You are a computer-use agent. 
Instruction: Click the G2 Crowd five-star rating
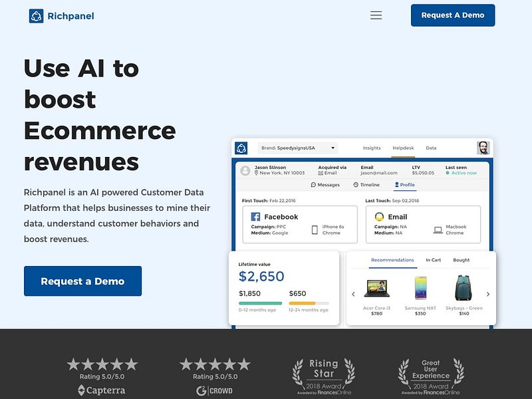pyautogui.click(x=215, y=364)
